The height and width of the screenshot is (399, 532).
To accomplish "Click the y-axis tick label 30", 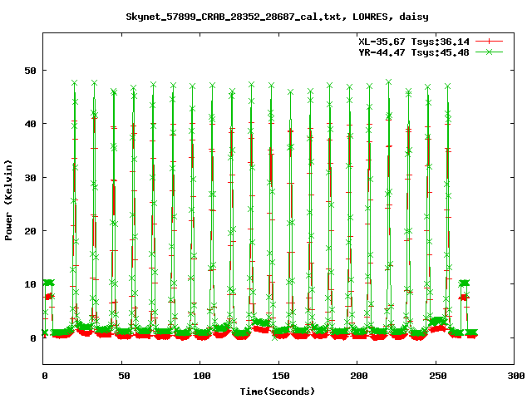I will pyautogui.click(x=30, y=177).
